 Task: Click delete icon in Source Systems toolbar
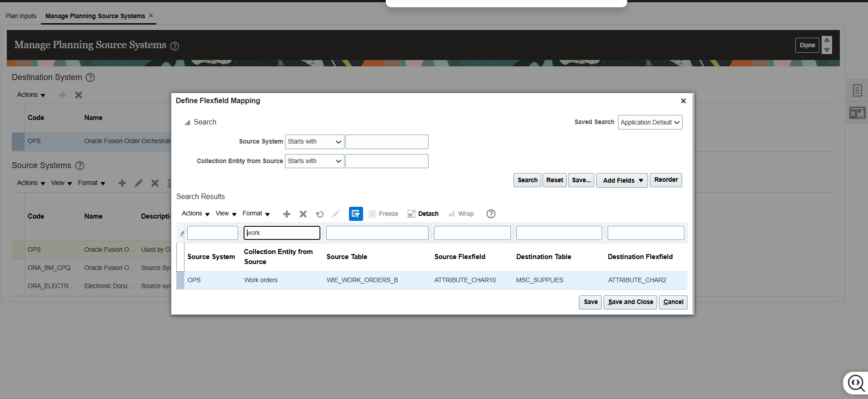[x=155, y=183]
